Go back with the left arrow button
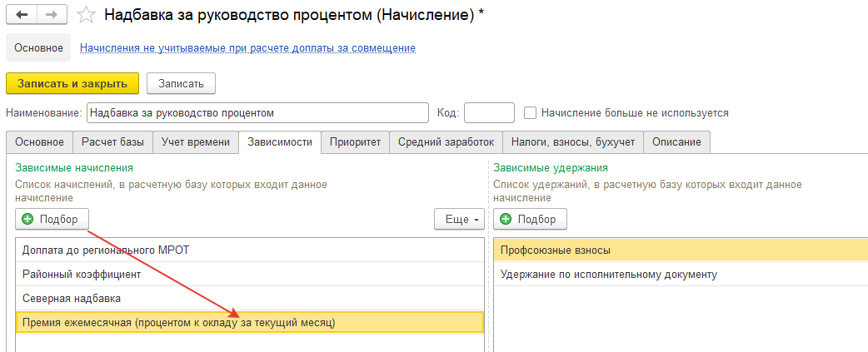Viewport: 868px width, 352px height. coord(22,14)
